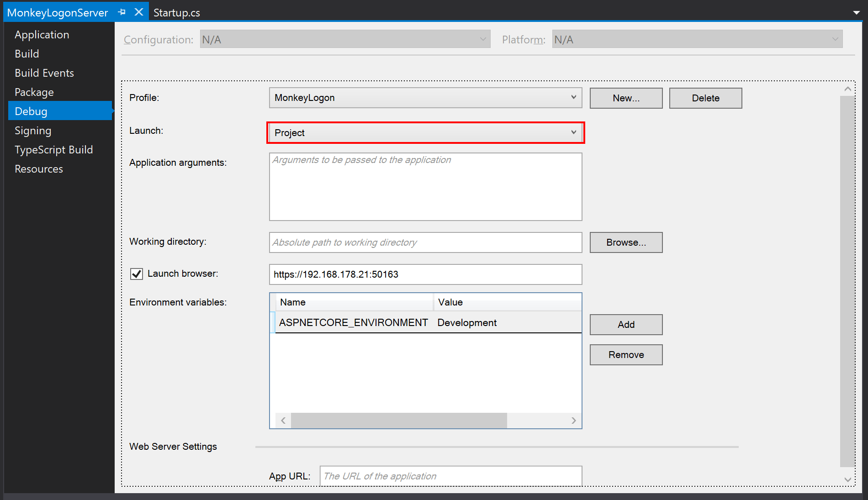This screenshot has width=868, height=500.
Task: Click the page scroll down arrow
Action: [847, 479]
